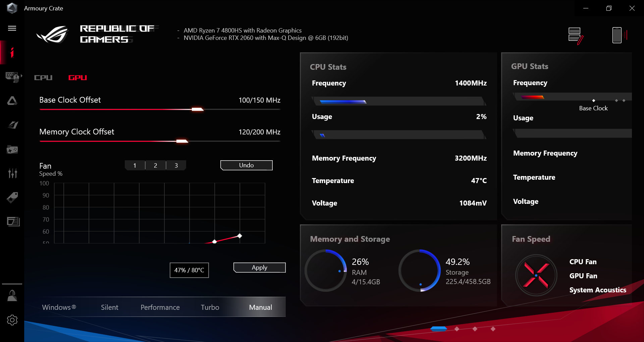This screenshot has width=644, height=342.
Task: Switch to Silent operating mode
Action: 109,307
